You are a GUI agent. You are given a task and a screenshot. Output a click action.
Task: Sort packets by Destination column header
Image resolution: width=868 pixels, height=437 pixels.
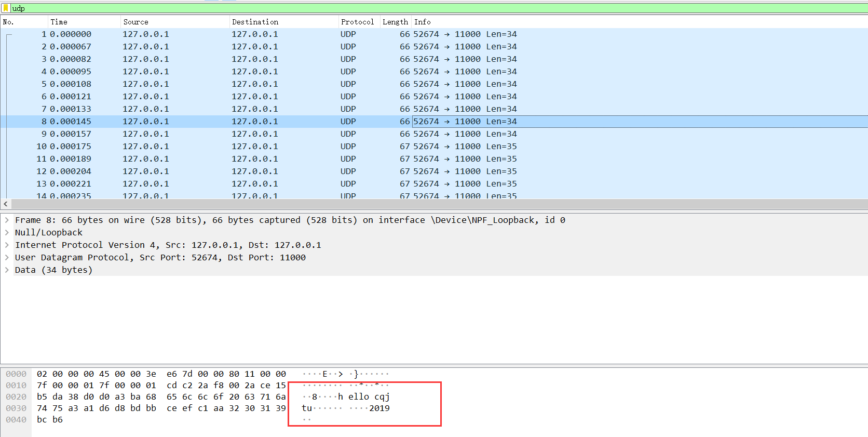284,22
